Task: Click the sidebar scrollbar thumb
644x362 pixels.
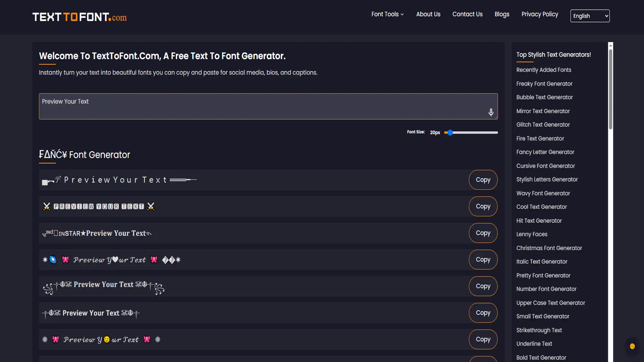Action: (x=610, y=89)
